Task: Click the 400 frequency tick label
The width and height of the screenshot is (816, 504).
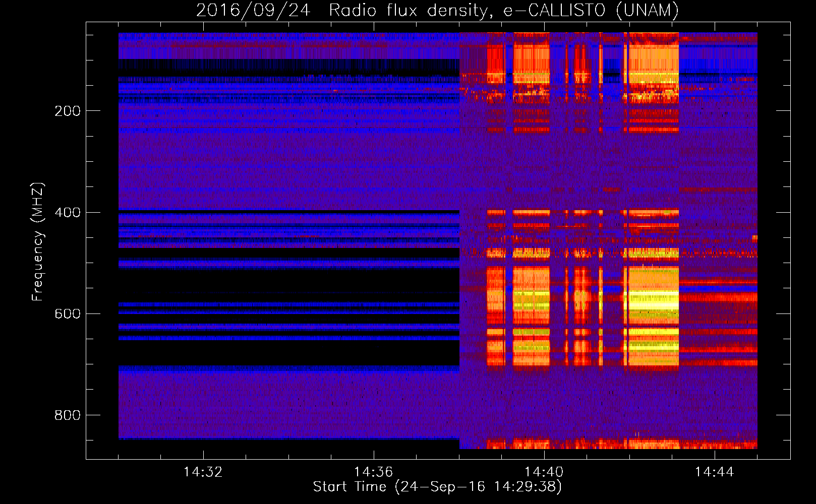Action: [68, 212]
